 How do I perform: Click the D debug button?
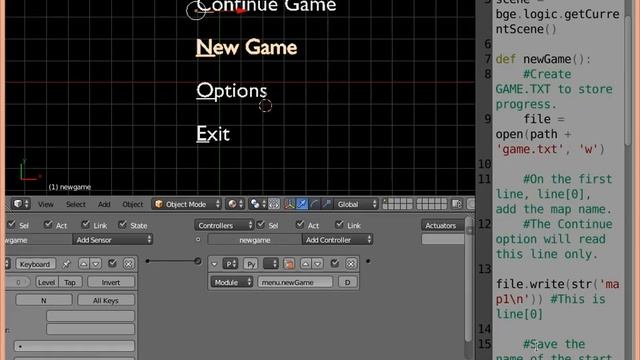(347, 282)
